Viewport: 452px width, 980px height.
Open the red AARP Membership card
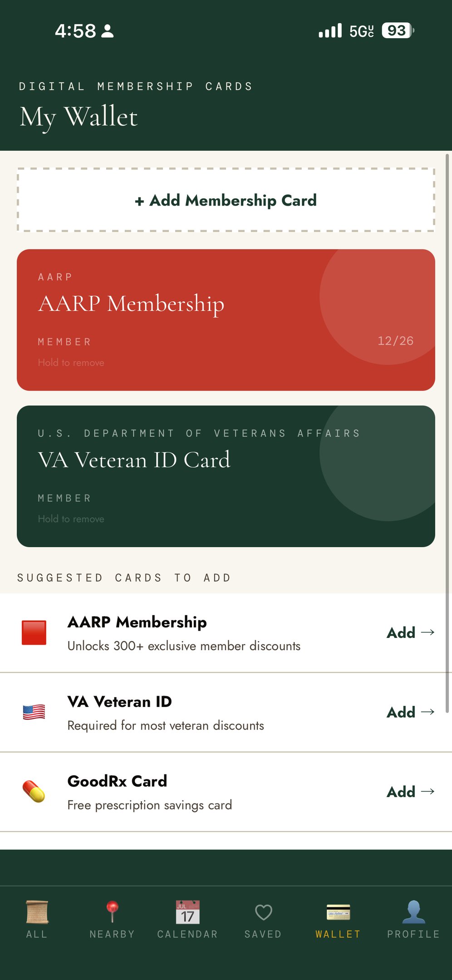182,320
